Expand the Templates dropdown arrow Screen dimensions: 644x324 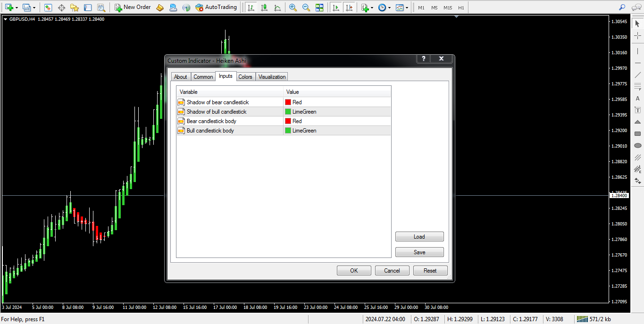[407, 8]
